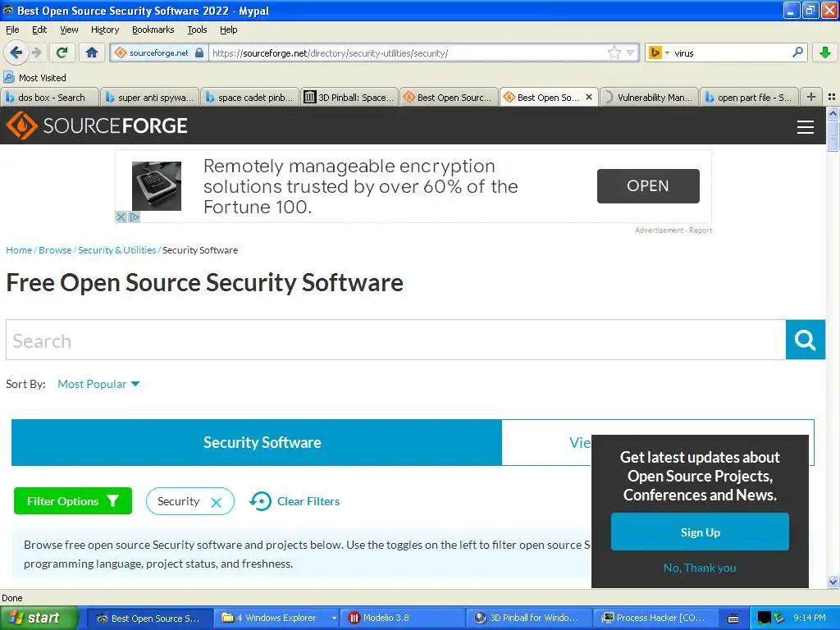Click the address bar URL field

coord(407,53)
